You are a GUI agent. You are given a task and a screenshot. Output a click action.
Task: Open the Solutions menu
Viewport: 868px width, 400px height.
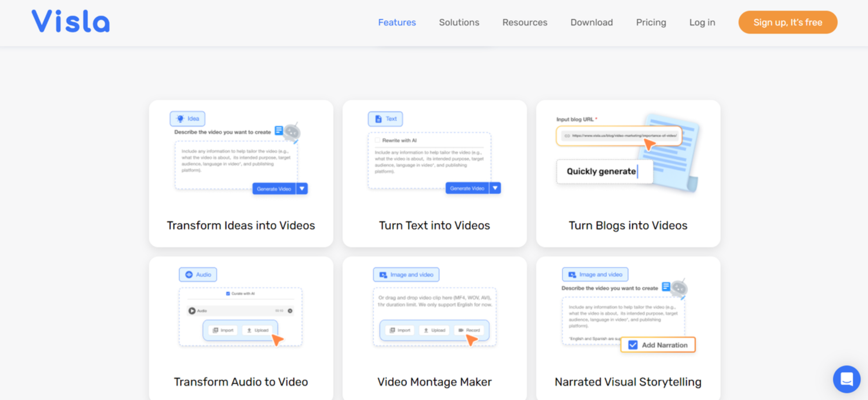pos(459,23)
